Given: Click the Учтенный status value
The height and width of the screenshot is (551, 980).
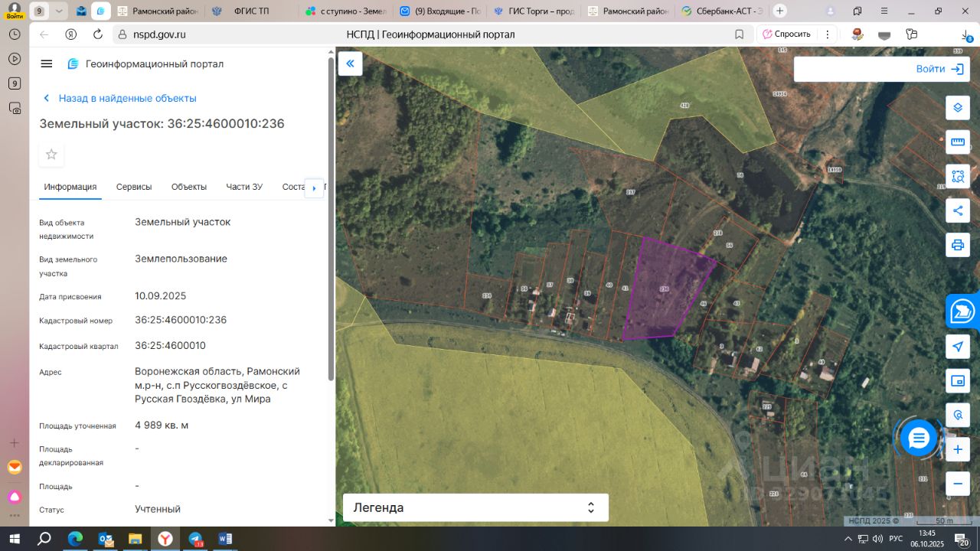Looking at the screenshot, I should [158, 509].
